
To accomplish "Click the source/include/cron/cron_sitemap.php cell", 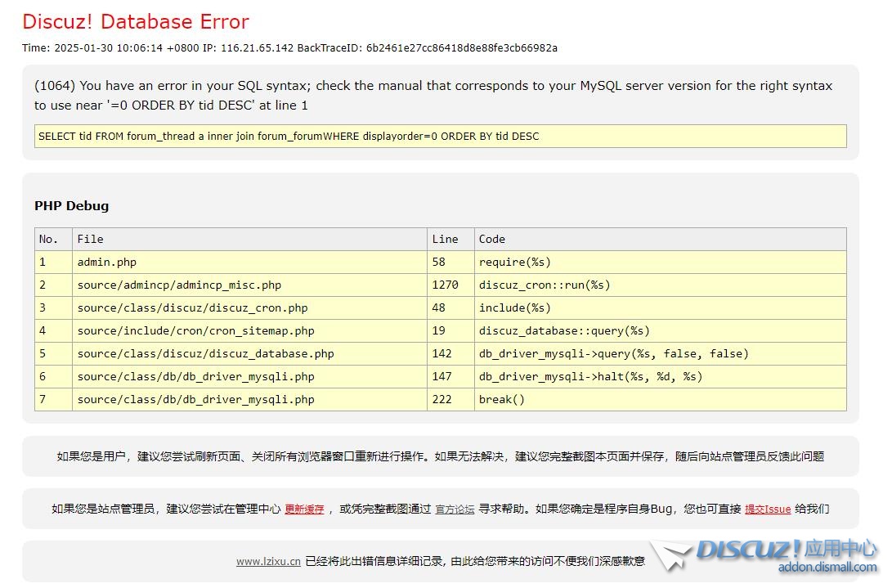I will [x=249, y=330].
